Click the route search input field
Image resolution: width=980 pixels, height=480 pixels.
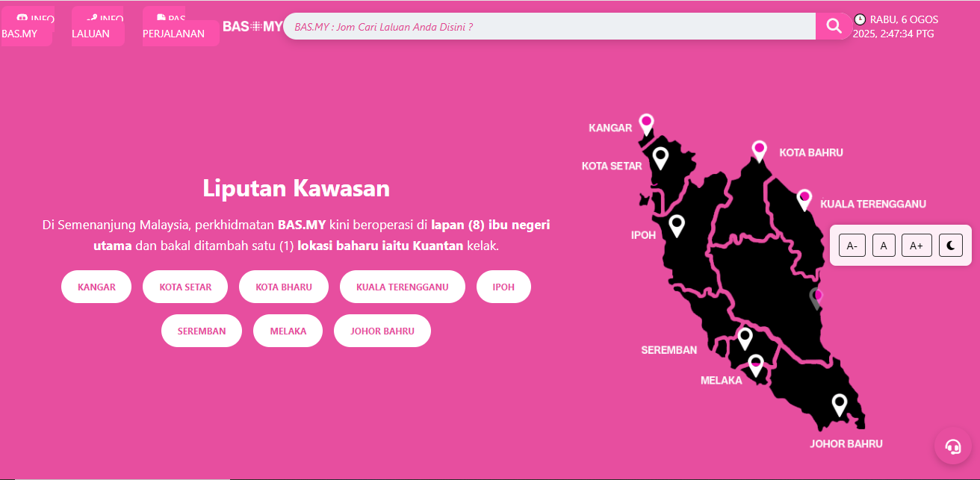point(549,27)
